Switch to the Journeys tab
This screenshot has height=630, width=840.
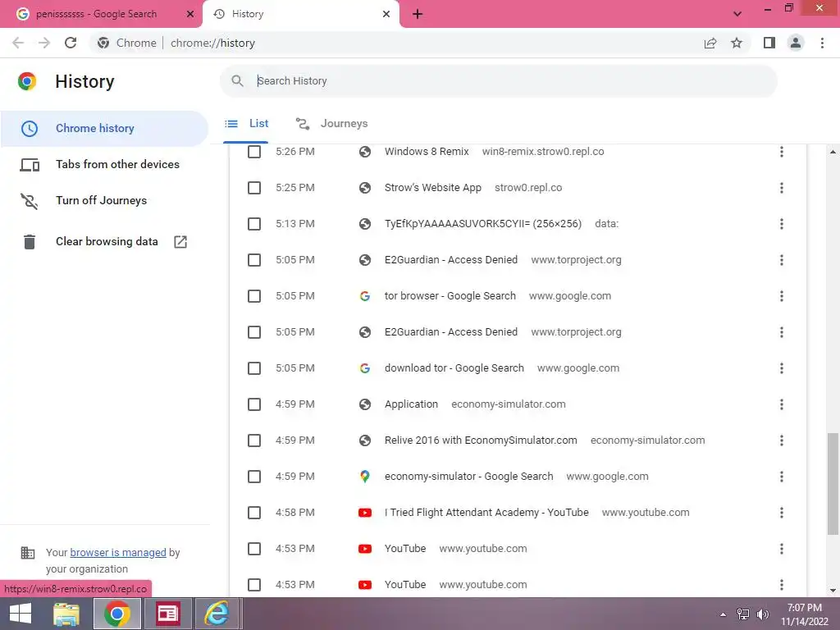click(332, 124)
